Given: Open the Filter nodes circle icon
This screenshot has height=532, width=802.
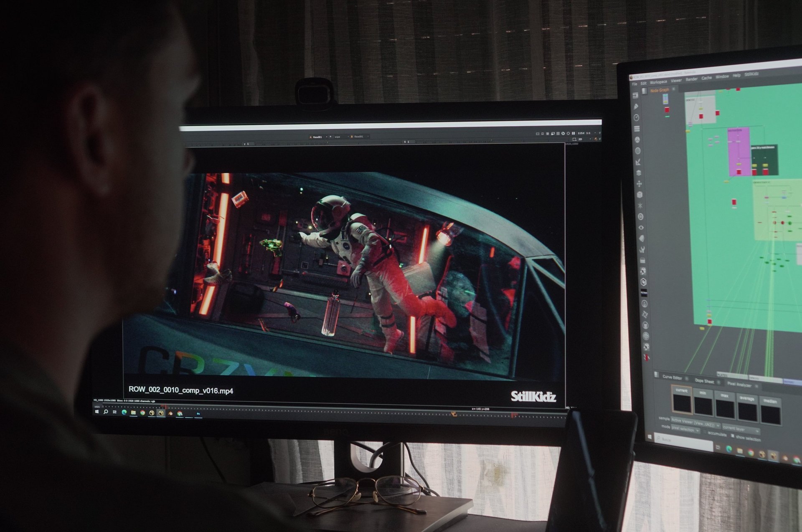Looking at the screenshot, I should click(x=638, y=151).
